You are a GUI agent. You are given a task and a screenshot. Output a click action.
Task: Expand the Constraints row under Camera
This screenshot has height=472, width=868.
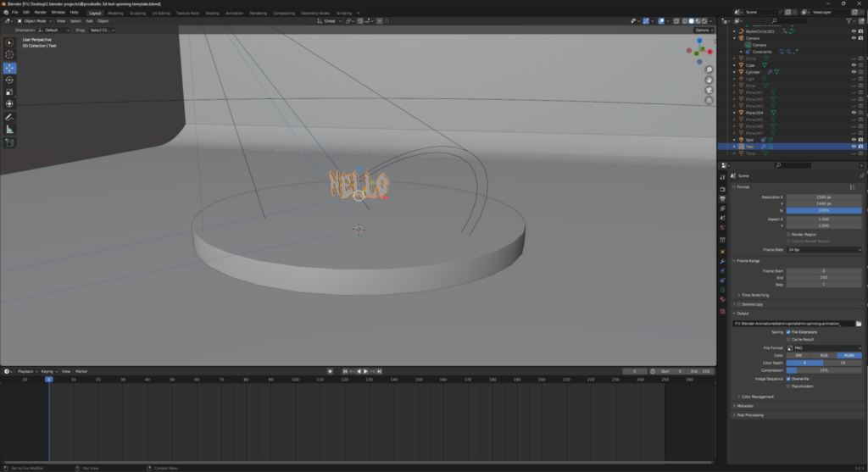(741, 52)
